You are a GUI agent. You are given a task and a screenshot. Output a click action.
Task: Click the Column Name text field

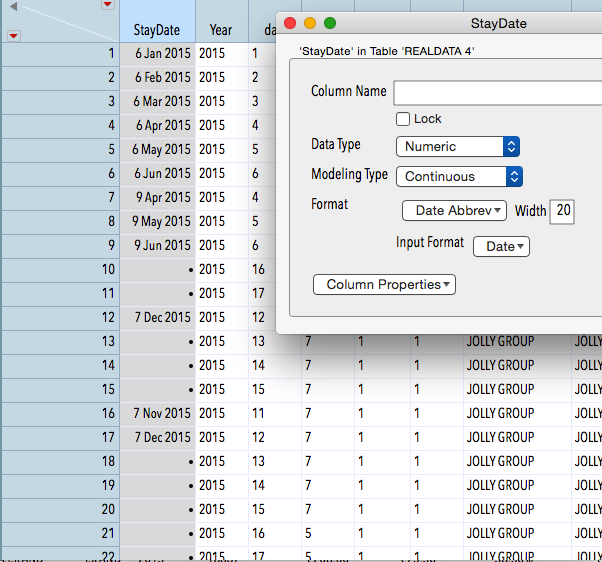point(498,93)
